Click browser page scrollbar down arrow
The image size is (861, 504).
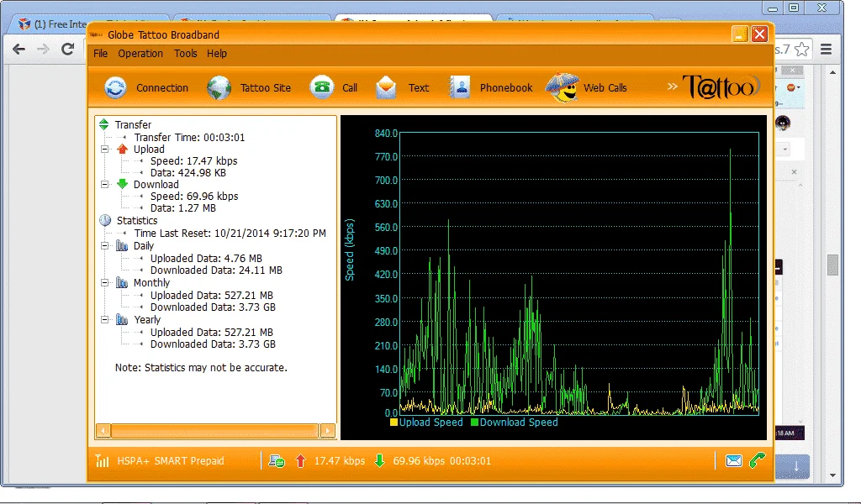[x=833, y=475]
